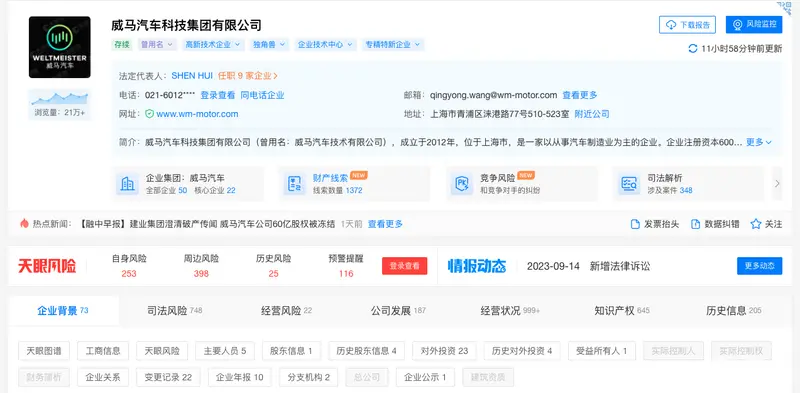The height and width of the screenshot is (393, 800).
Task: Click 登录查看 next to phone number
Action: click(217, 95)
